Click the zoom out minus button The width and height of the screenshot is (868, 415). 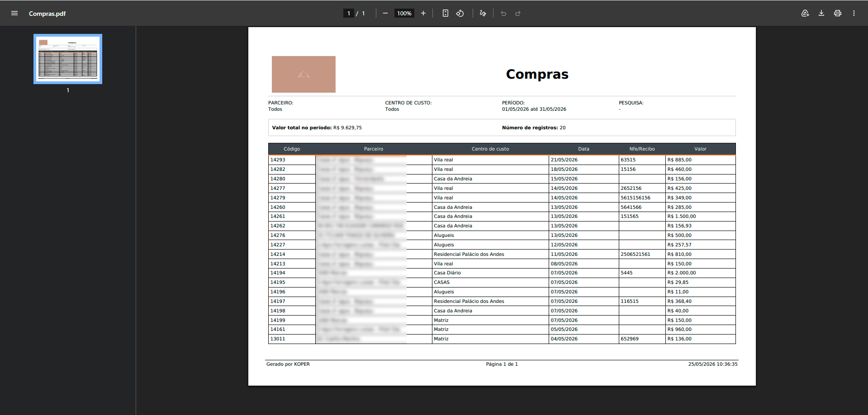click(385, 14)
